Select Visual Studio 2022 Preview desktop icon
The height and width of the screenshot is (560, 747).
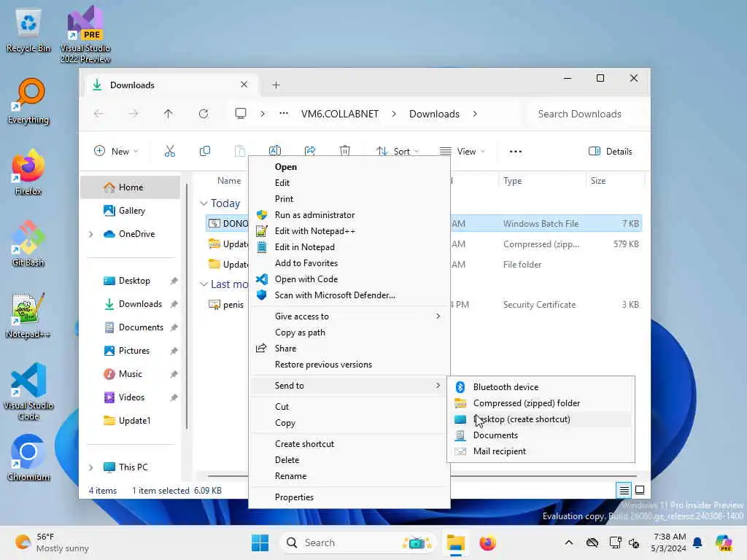[85, 34]
